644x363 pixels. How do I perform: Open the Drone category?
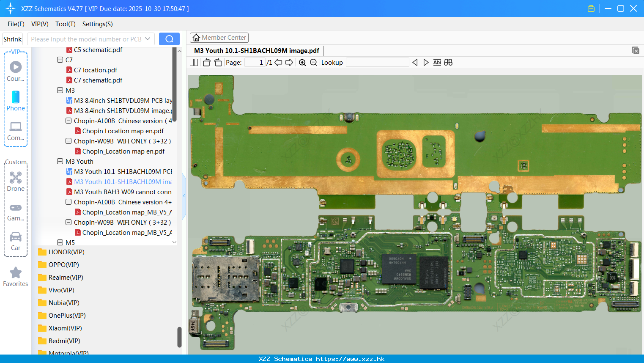(16, 181)
